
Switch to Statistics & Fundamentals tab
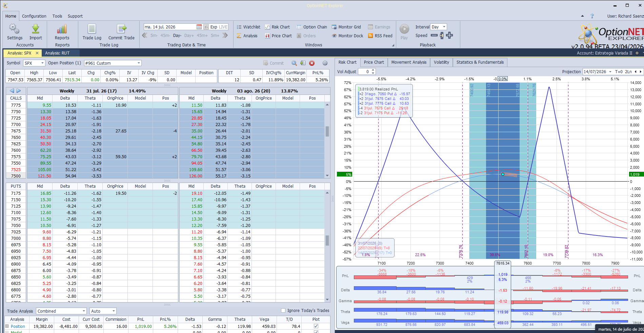(x=480, y=62)
